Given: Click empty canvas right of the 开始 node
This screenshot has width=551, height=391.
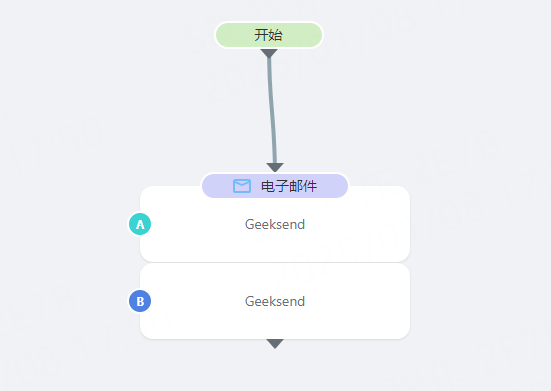Looking at the screenshot, I should (436, 35).
